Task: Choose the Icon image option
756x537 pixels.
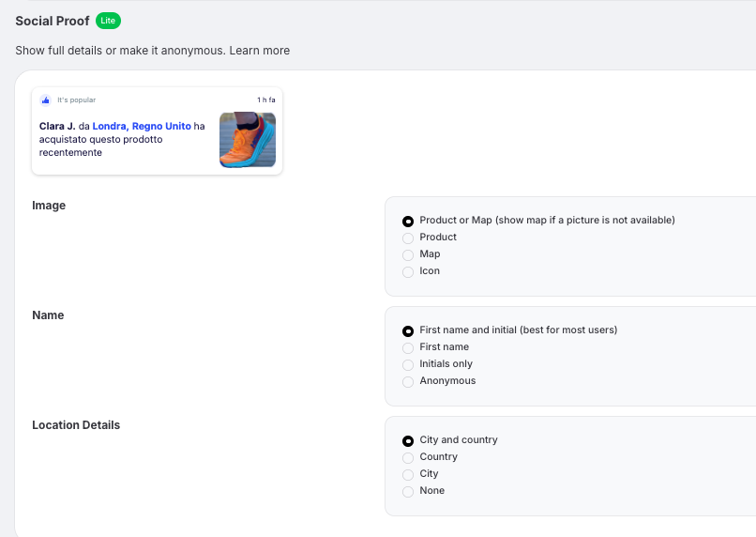Action: 408,272
